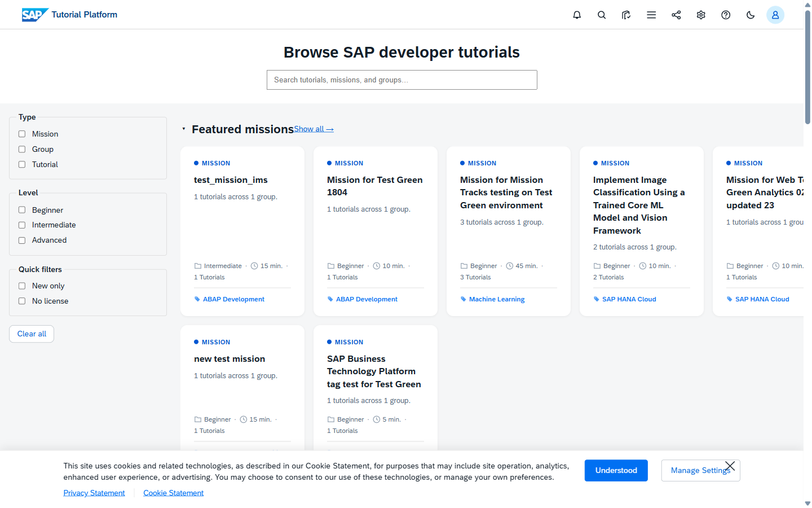Click the SAP logo in the header

click(35, 15)
